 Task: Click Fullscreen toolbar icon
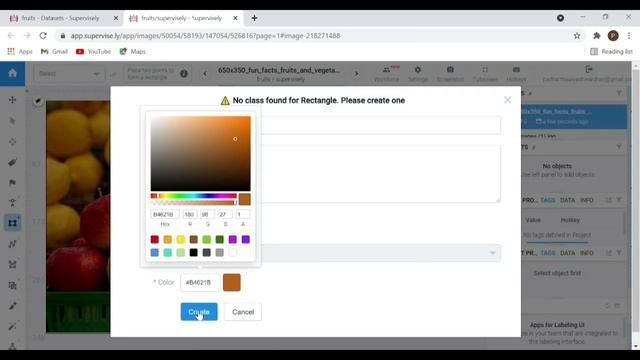pos(485,73)
